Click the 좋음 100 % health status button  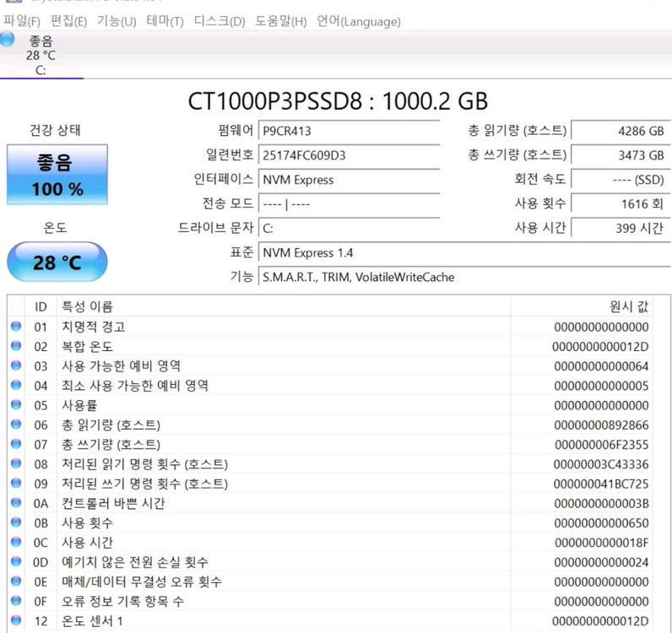(x=57, y=175)
